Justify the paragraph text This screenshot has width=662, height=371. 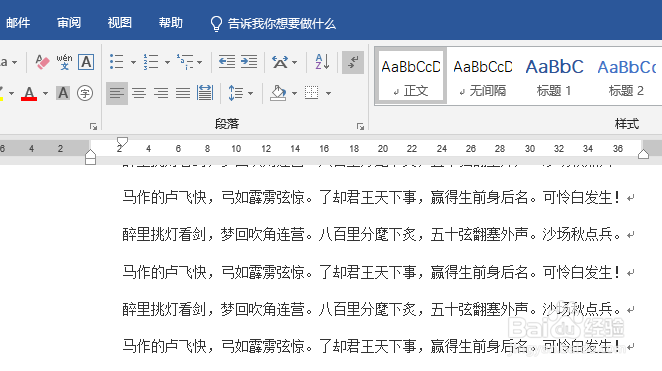coord(183,93)
